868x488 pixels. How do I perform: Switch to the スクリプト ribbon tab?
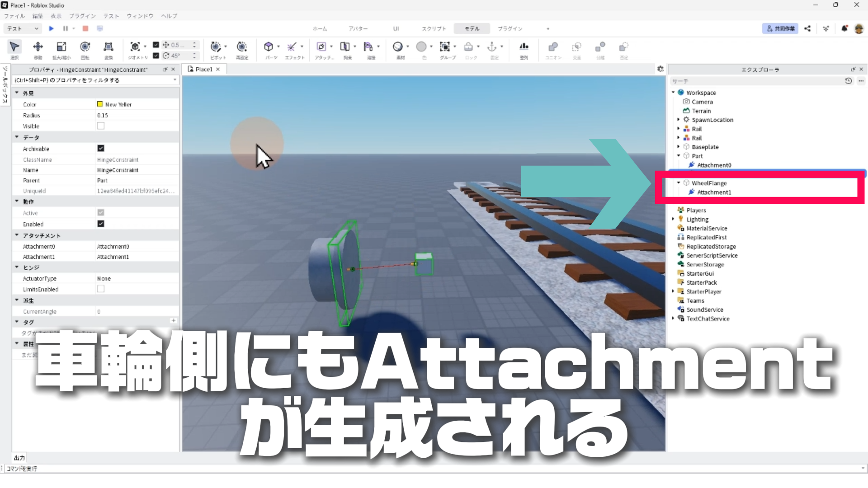[x=434, y=28]
